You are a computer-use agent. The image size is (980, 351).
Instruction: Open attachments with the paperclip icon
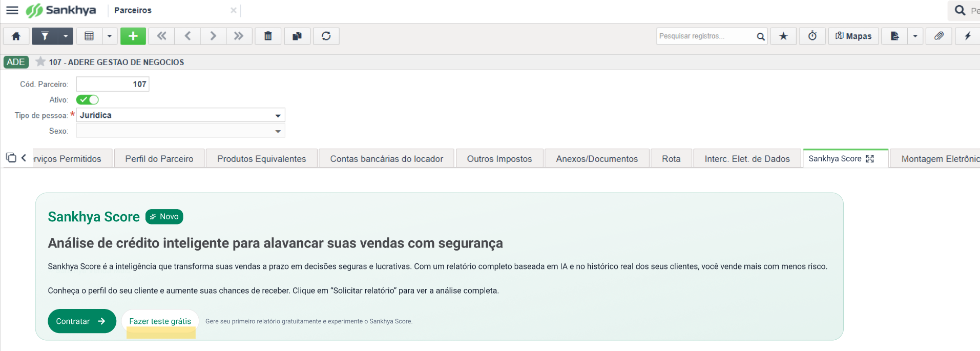click(x=939, y=36)
